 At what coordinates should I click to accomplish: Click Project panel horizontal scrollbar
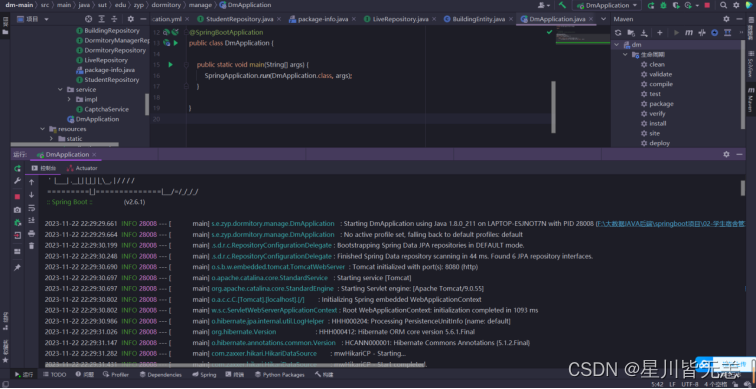coord(65,145)
